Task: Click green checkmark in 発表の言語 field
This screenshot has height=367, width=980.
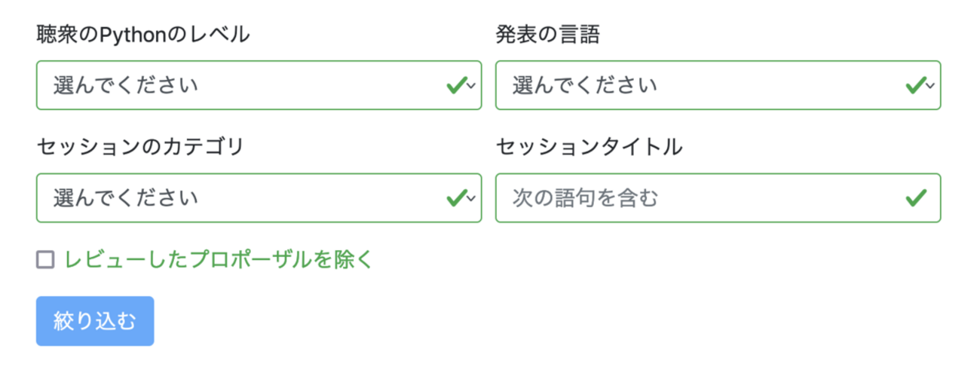Action: point(914,85)
